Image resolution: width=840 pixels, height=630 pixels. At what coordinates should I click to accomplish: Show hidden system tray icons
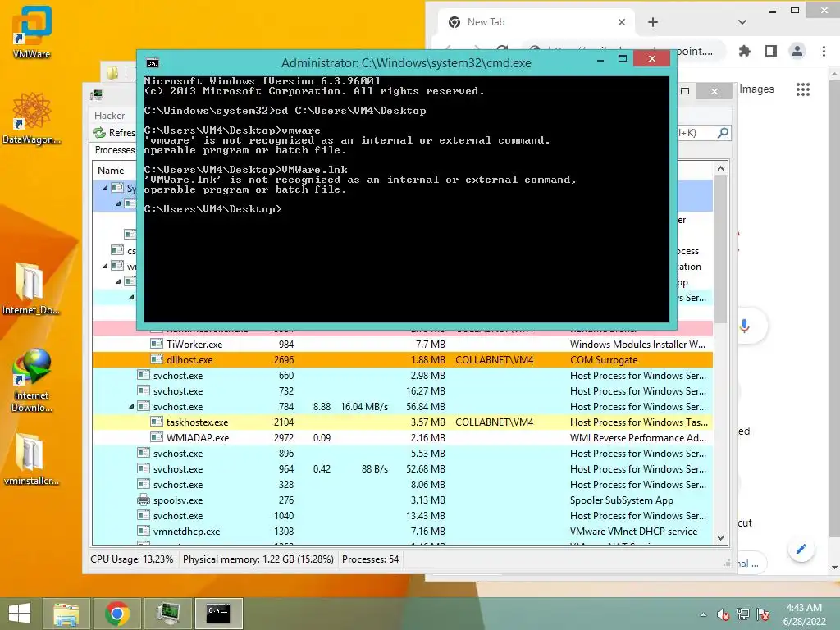(703, 614)
